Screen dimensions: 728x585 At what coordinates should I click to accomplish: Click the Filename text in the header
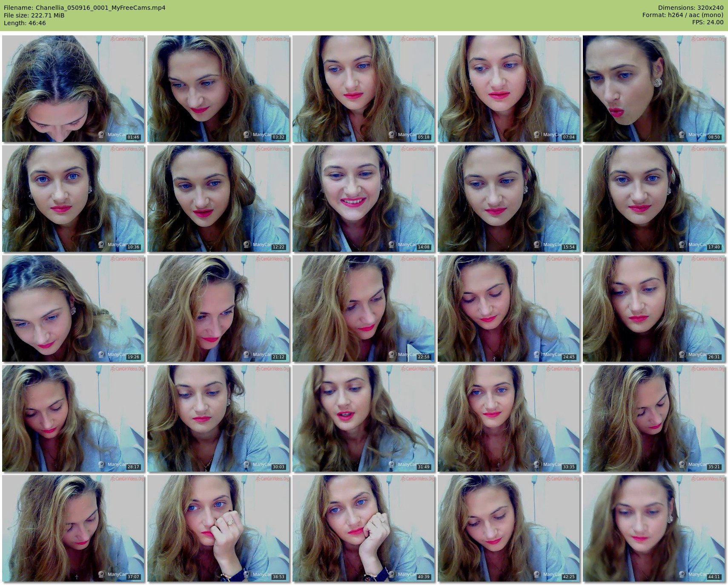click(x=85, y=8)
